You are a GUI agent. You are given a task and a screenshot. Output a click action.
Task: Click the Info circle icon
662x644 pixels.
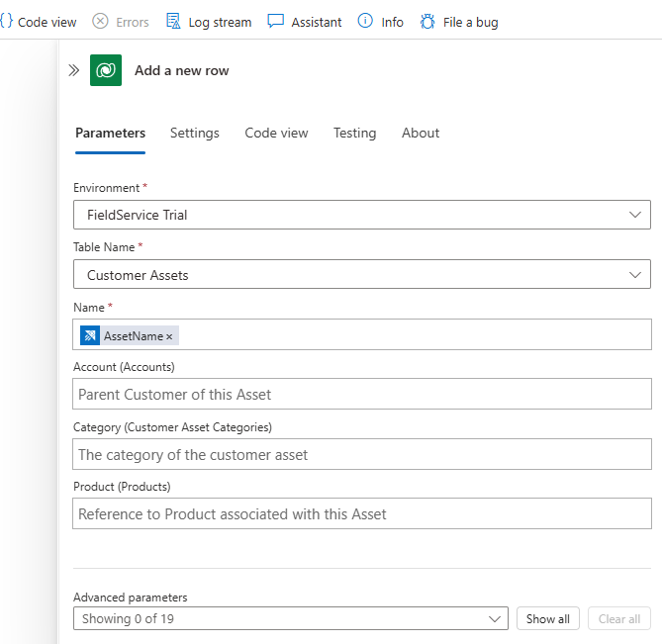[x=365, y=22]
